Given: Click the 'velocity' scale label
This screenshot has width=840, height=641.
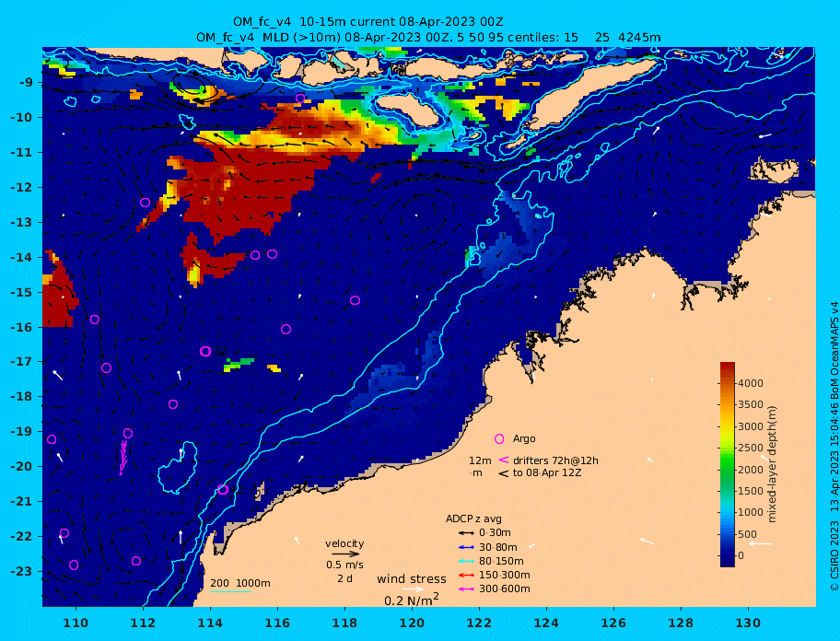Looking at the screenshot, I should pos(344,543).
